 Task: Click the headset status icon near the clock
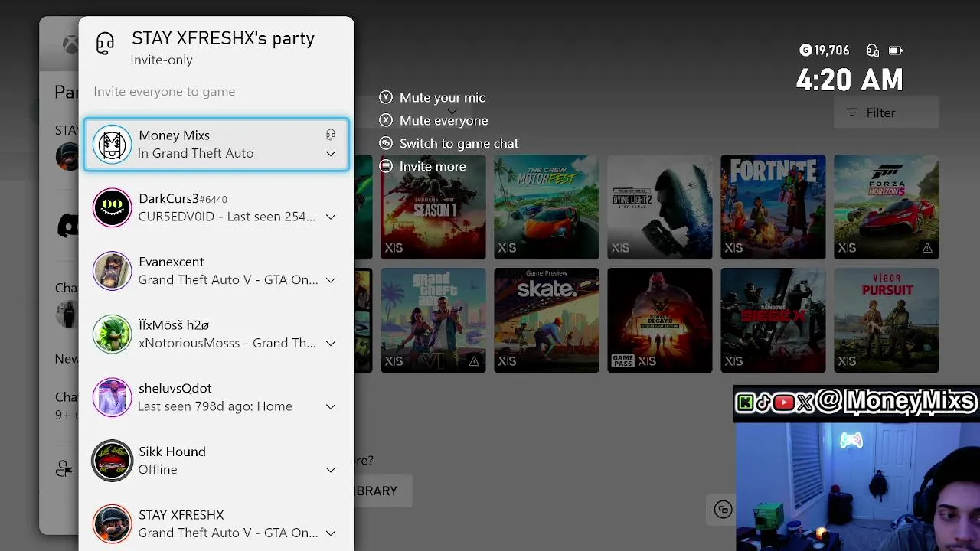point(873,51)
